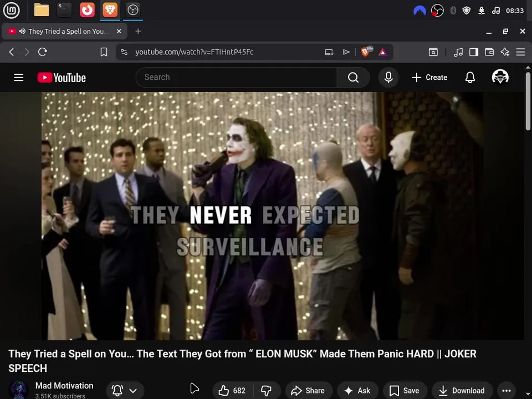Image resolution: width=532 pixels, height=399 pixels.
Task: Open the Brave main hamburger menu
Action: point(520,52)
